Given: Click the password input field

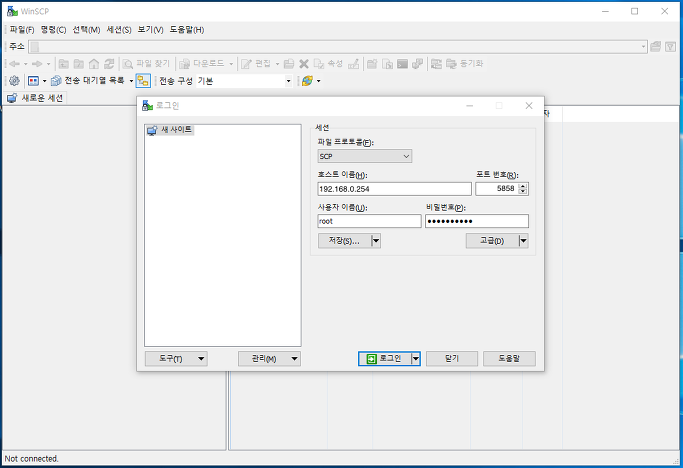Looking at the screenshot, I should coord(477,221).
